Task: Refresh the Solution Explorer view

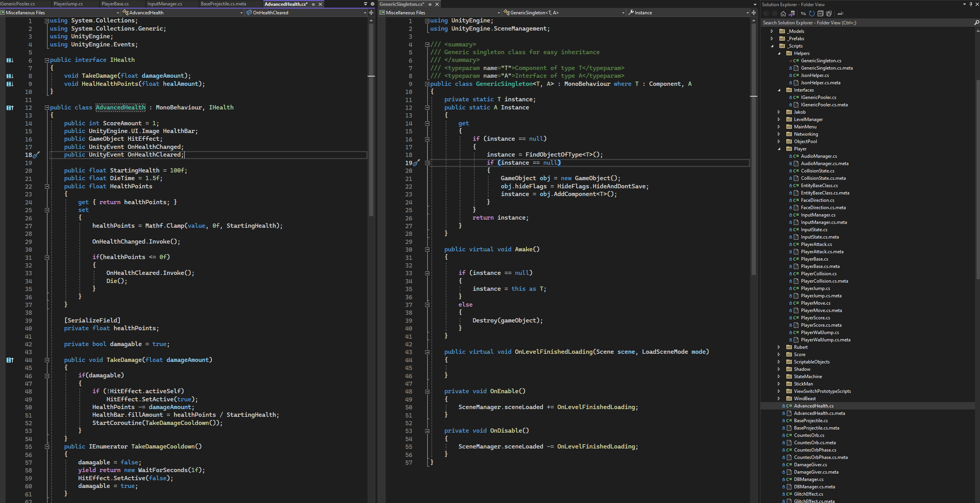Action: tap(812, 14)
